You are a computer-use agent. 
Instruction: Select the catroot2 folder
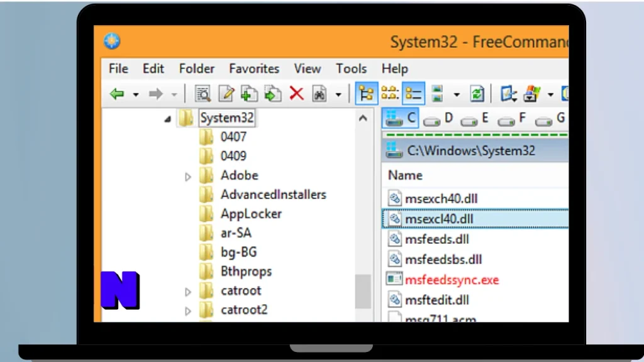[x=244, y=309]
